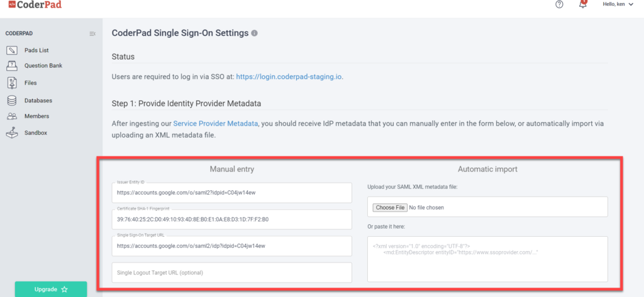Follow the login.coderpad-staging.io link
Viewport: 644px width, 297px height.
(x=289, y=77)
